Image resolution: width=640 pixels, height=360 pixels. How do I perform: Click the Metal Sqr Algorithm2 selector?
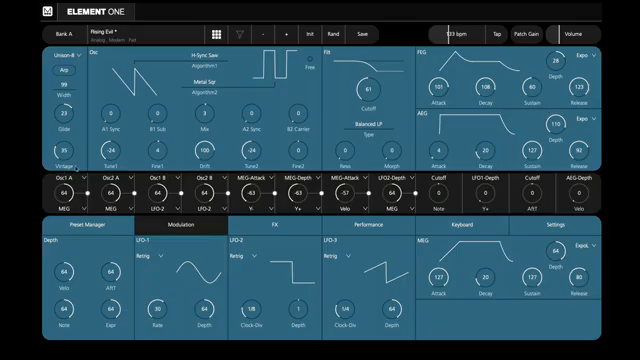tap(204, 87)
